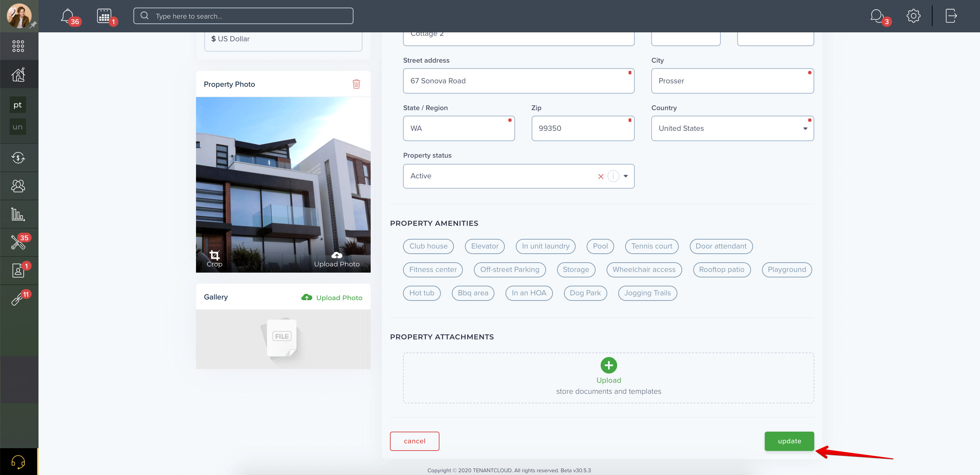Open the accounting dollar icon in sidebar
The width and height of the screenshot is (980, 475).
click(x=18, y=158)
